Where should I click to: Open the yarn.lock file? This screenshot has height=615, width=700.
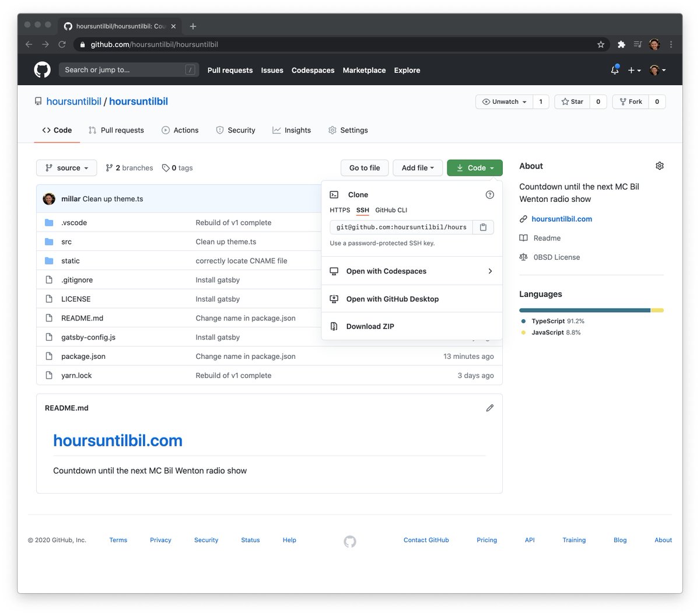click(76, 375)
